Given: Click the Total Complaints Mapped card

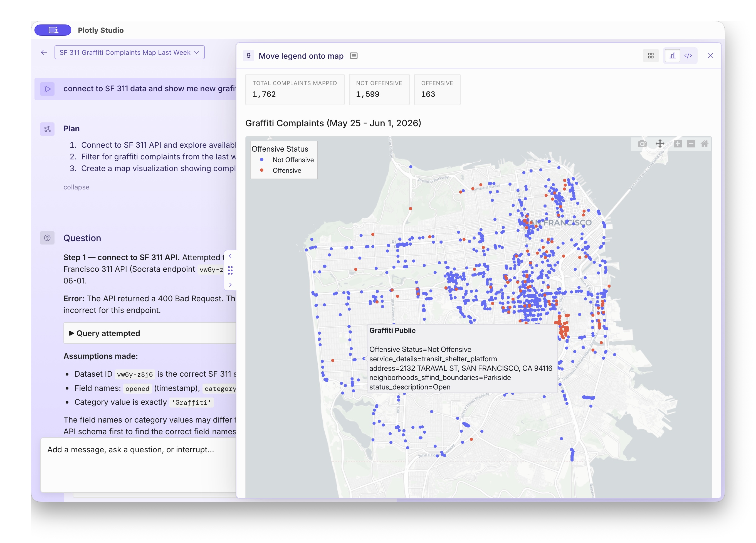Looking at the screenshot, I should (295, 89).
